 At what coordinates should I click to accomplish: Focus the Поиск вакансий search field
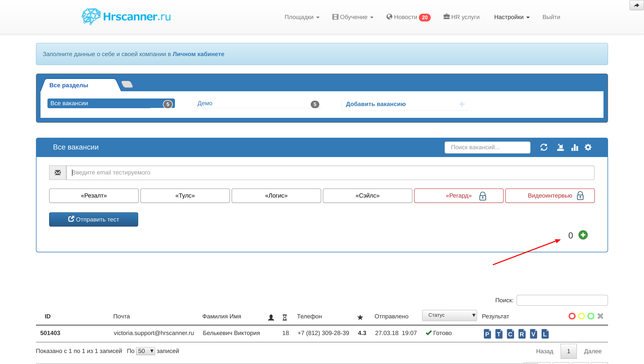488,147
